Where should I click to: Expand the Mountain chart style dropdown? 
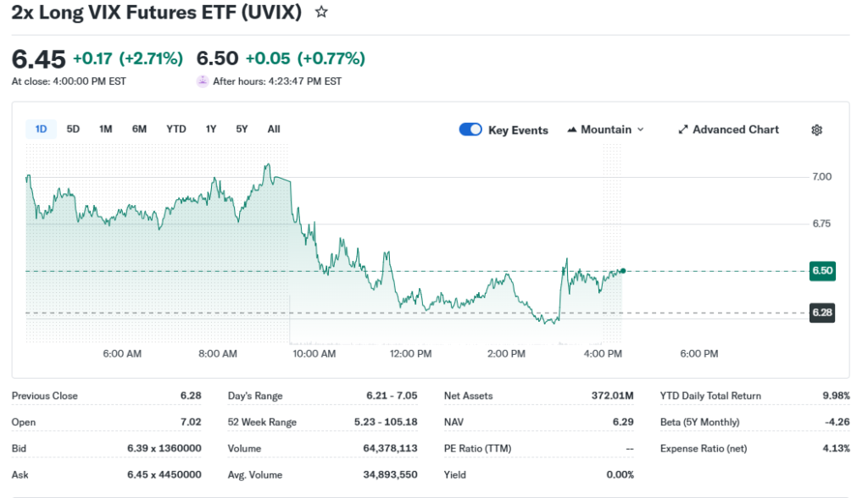(640, 130)
